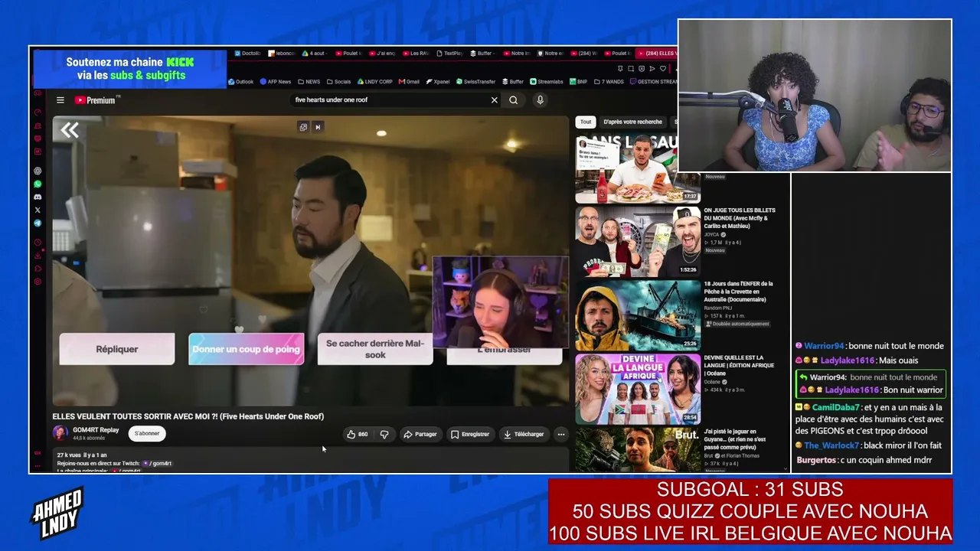Download the video with Télécharger
980x551 pixels.
(524, 435)
